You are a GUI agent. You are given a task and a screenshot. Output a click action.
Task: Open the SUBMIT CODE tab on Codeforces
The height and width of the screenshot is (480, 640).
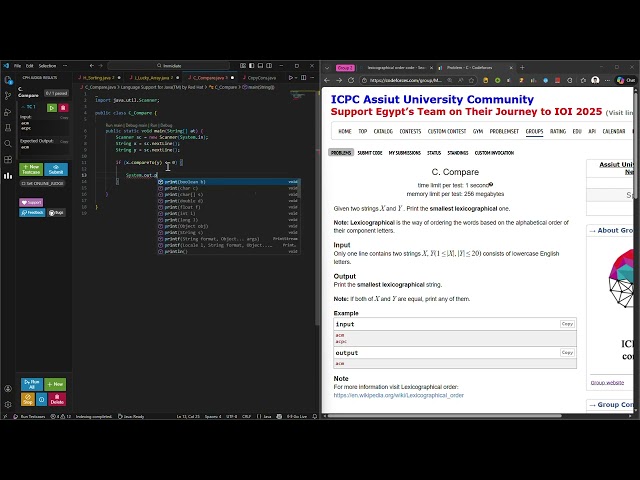click(x=370, y=153)
